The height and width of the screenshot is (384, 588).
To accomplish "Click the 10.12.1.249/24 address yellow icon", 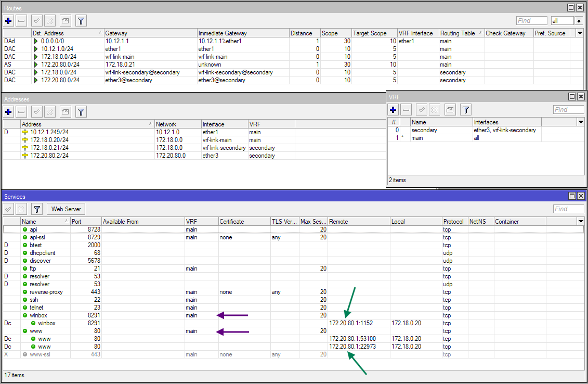I will (x=25, y=132).
